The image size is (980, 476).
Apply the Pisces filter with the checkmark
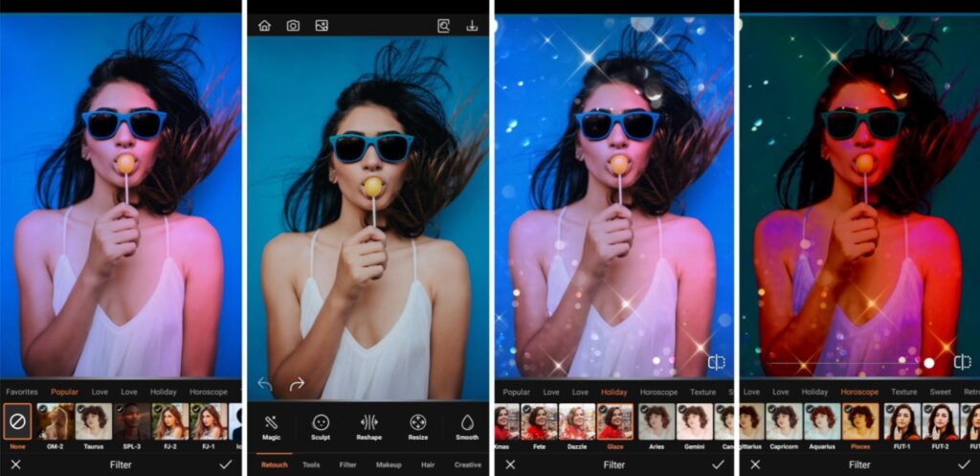pos(965,465)
